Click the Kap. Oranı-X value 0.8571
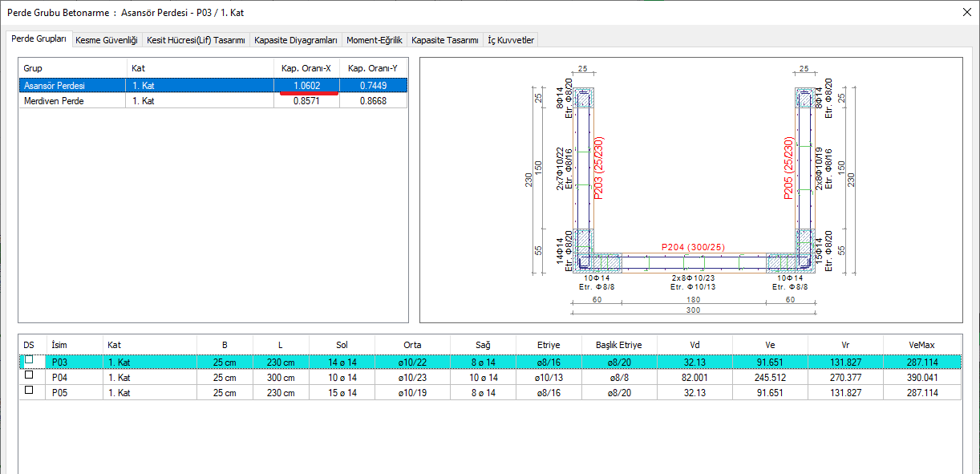 pyautogui.click(x=306, y=101)
